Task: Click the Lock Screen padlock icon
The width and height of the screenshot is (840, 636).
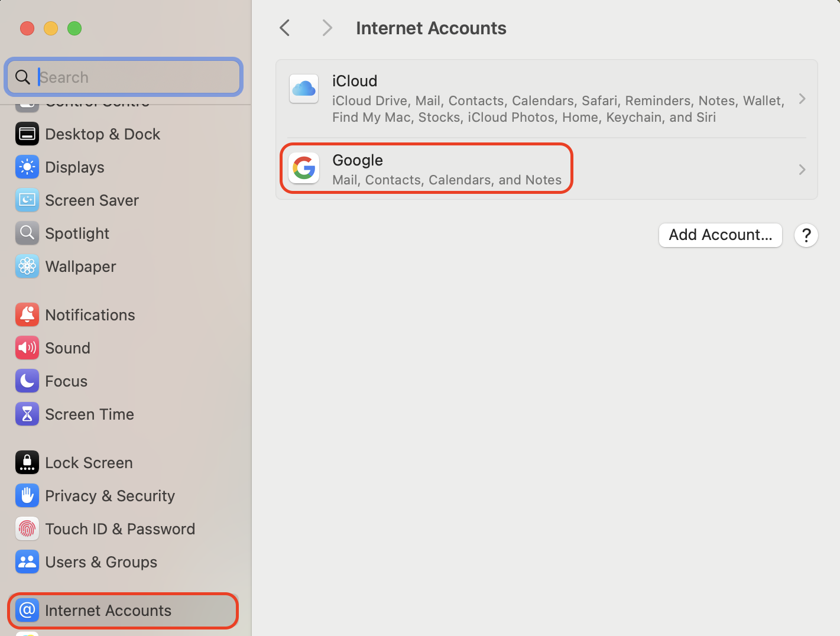Action: 27,462
